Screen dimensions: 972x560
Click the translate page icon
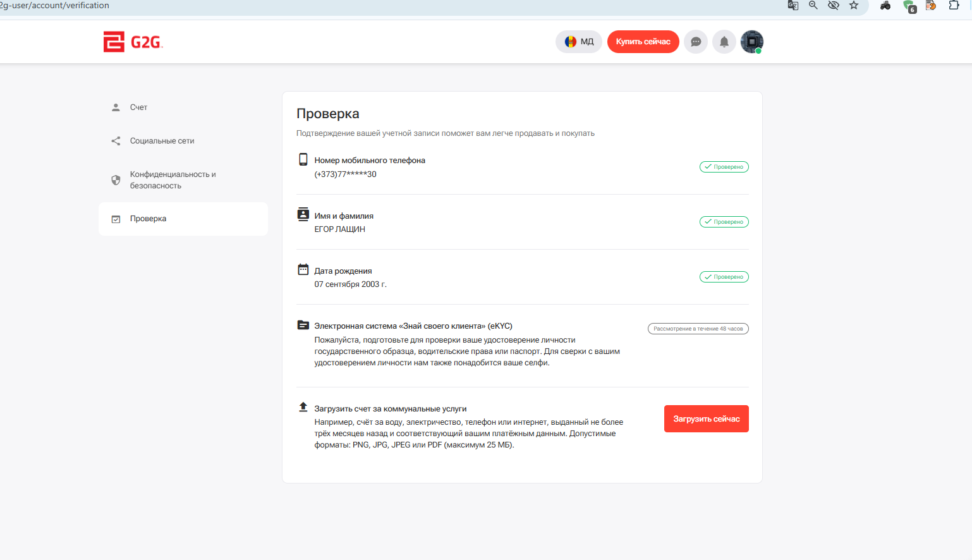793,6
